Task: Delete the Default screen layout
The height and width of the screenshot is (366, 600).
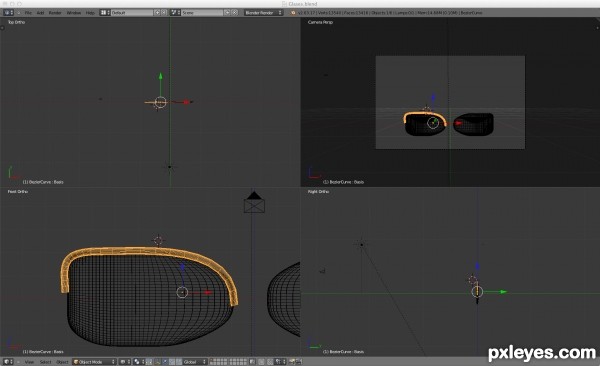Action: (164, 13)
